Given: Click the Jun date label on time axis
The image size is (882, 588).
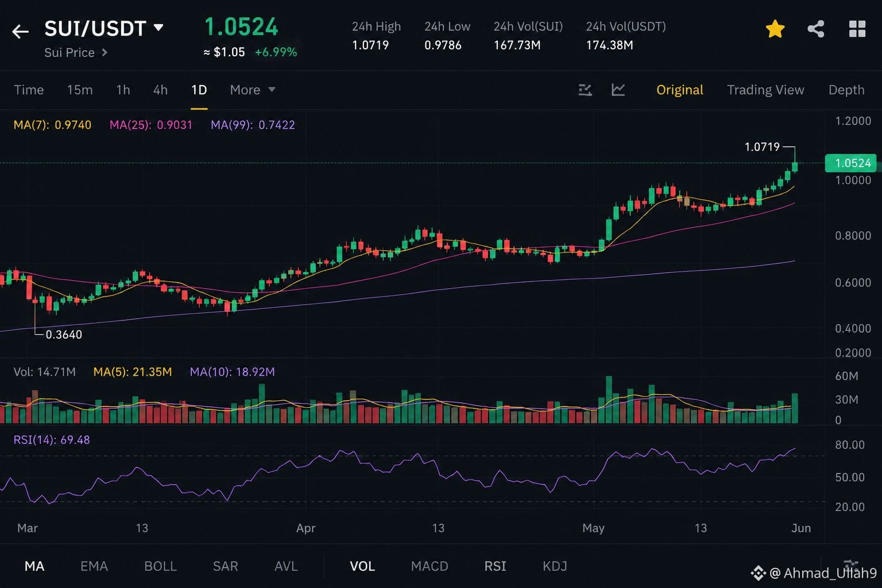Looking at the screenshot, I should [x=801, y=528].
